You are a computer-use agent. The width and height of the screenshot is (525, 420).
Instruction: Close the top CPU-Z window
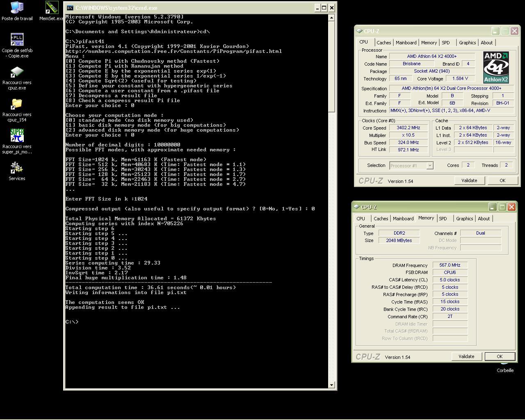coord(514,31)
